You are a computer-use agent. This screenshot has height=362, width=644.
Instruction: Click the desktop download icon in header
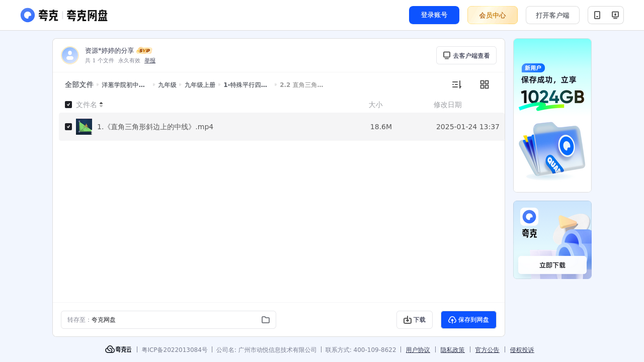tap(615, 15)
